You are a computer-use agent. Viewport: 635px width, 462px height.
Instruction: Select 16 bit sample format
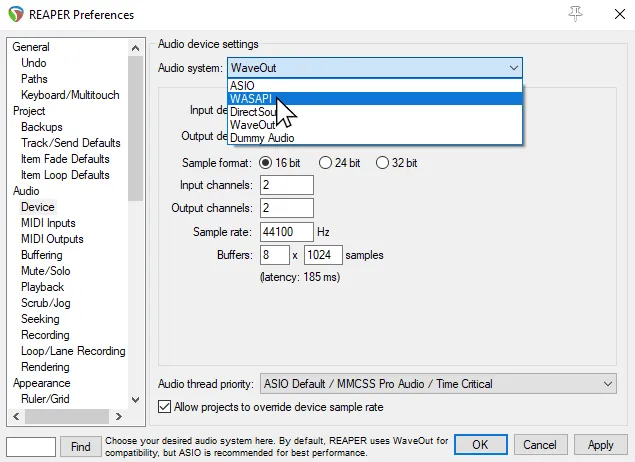click(x=279, y=163)
